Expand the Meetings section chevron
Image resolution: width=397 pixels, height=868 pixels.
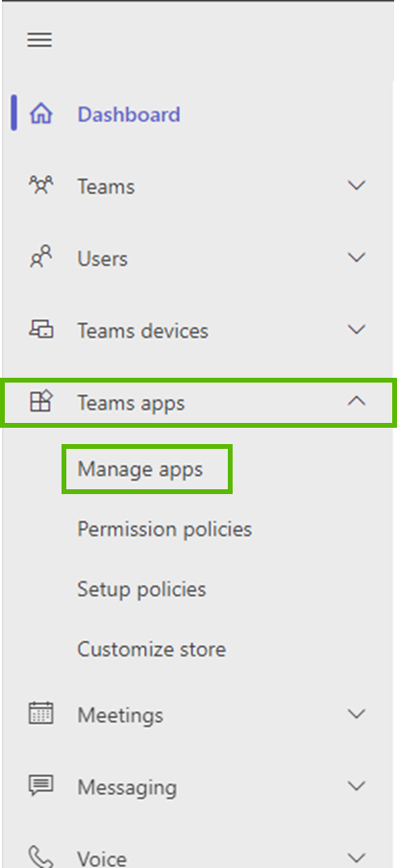pyautogui.click(x=357, y=714)
